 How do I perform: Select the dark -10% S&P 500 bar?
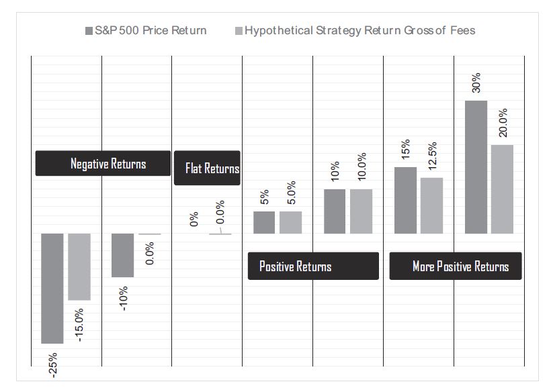click(x=122, y=255)
